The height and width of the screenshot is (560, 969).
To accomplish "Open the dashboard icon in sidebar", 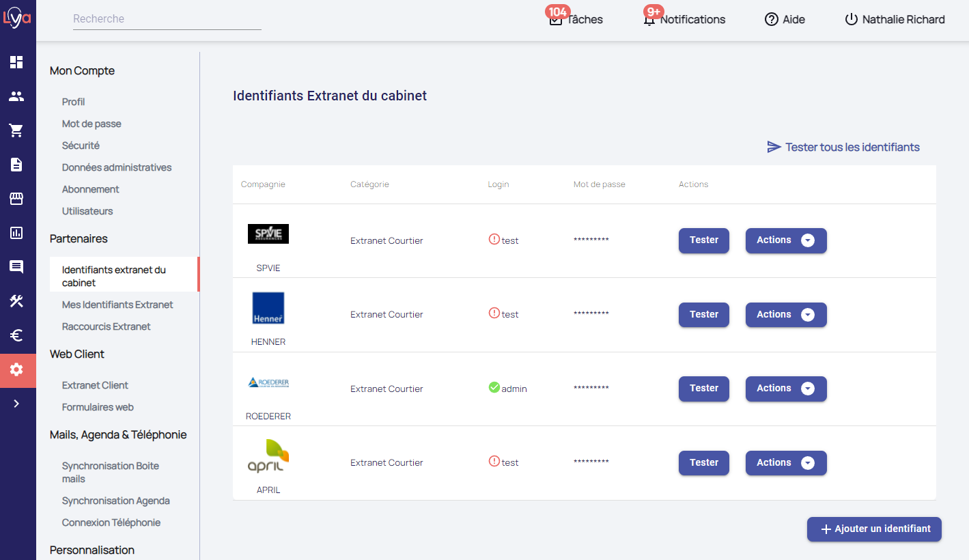I will click(16, 62).
